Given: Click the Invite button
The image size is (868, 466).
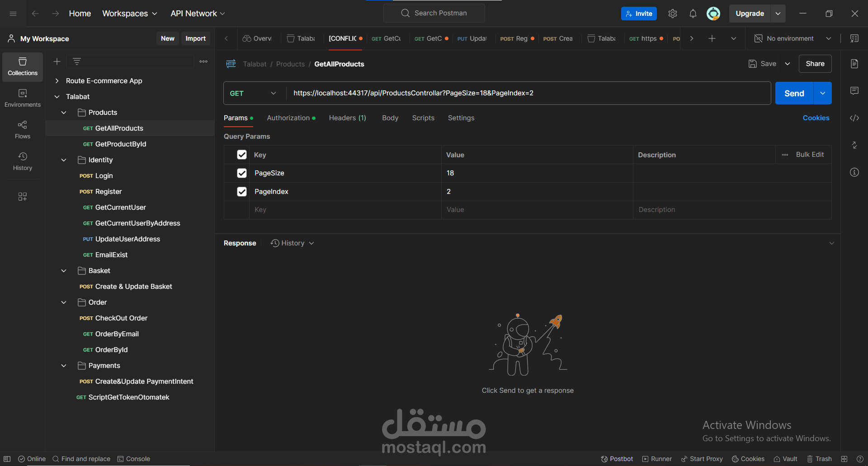Looking at the screenshot, I should pyautogui.click(x=639, y=14).
